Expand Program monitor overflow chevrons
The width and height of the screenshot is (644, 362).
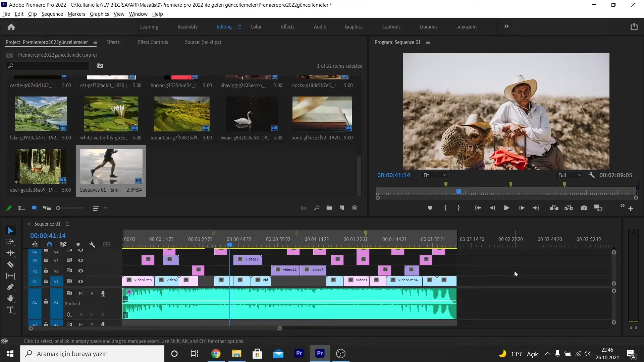tap(623, 205)
